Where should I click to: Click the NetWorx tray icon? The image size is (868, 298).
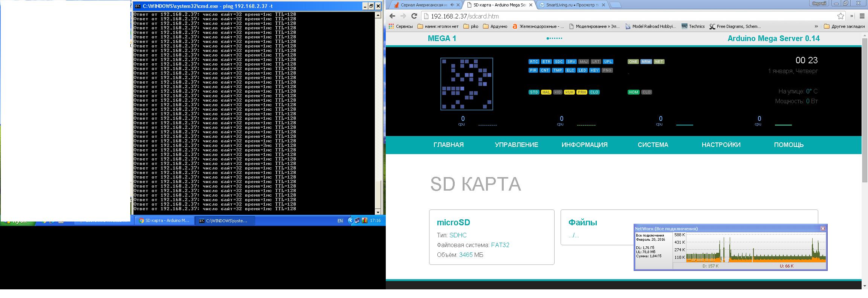[364, 221]
